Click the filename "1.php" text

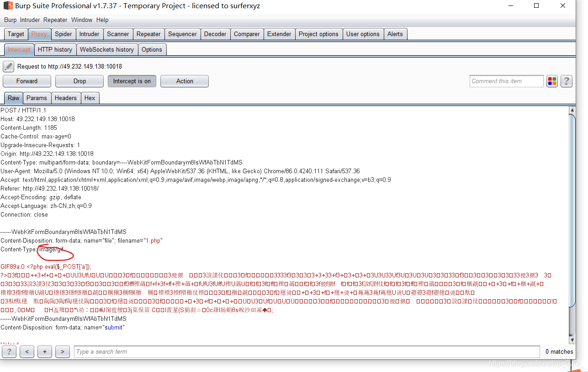153,240
